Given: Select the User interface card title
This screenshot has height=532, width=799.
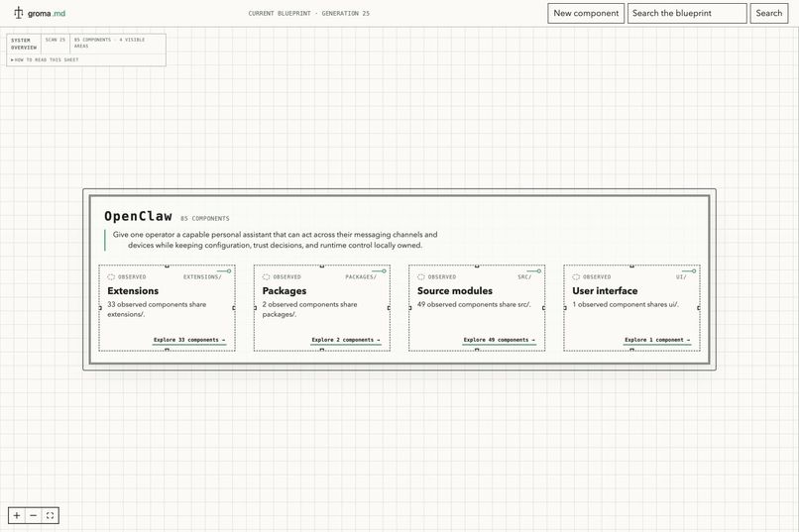Looking at the screenshot, I should (x=605, y=291).
